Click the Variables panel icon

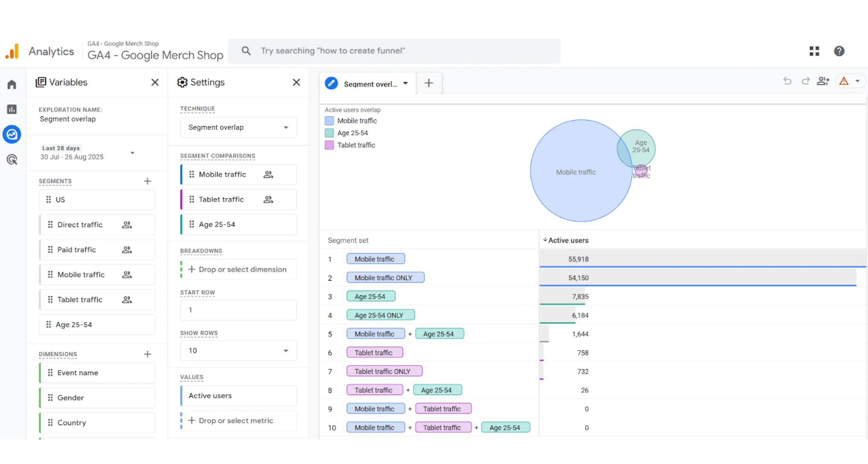41,82
